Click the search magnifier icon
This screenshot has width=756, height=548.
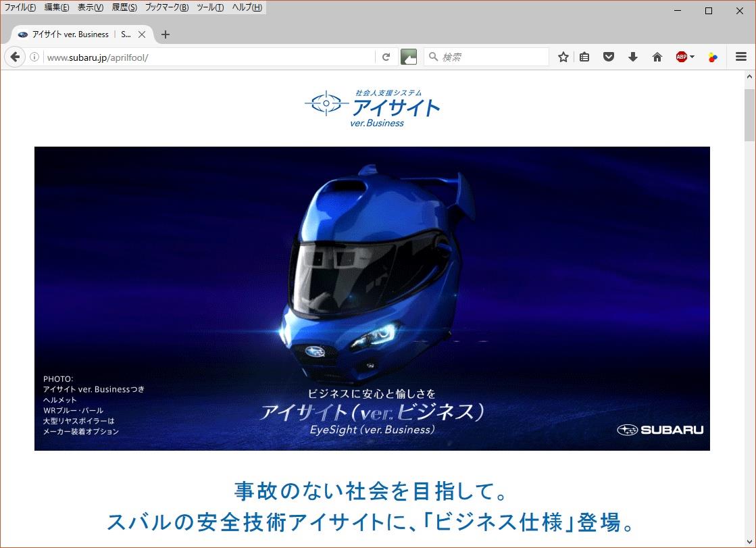coord(434,57)
